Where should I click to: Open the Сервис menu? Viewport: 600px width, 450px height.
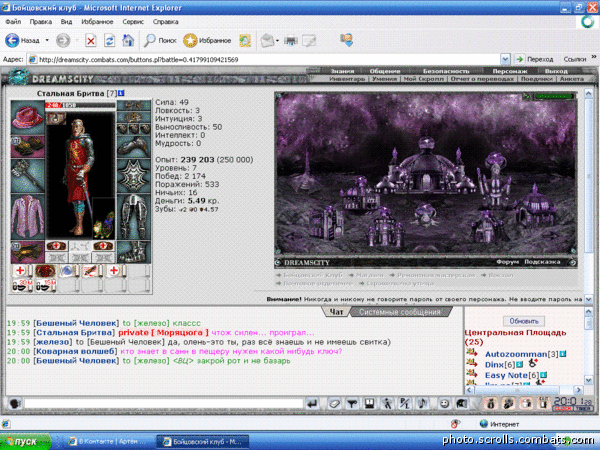click(x=133, y=22)
